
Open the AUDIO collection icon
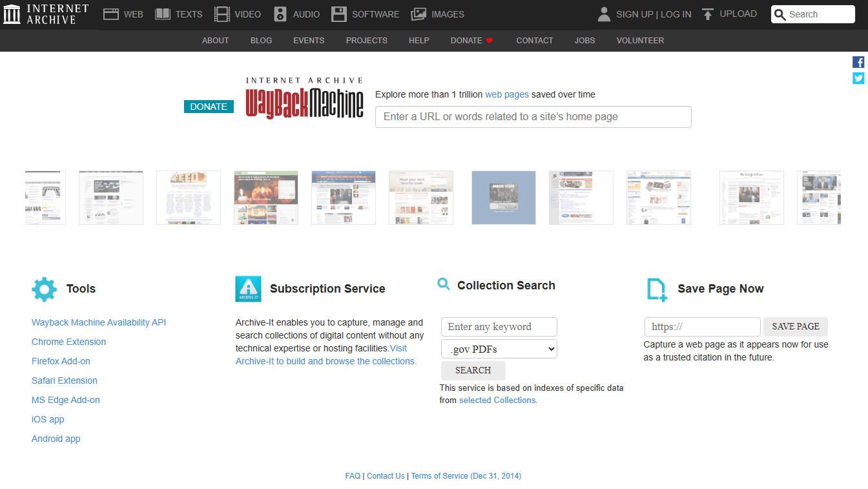click(279, 14)
